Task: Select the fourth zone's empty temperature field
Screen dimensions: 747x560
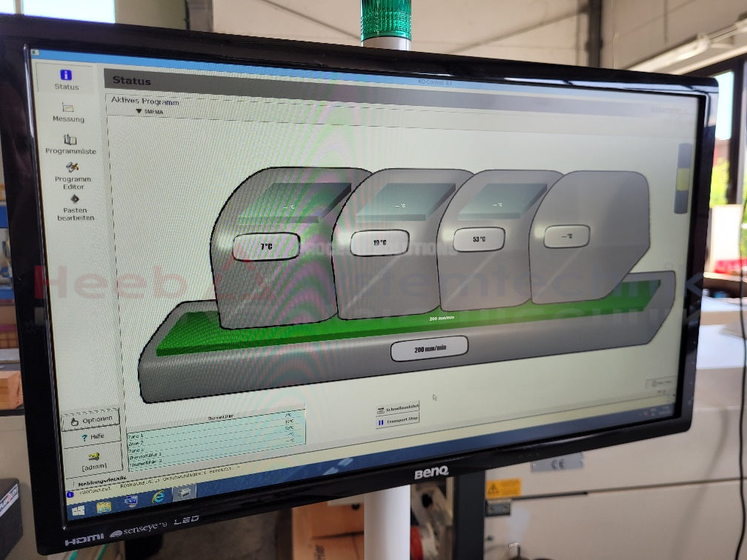Action: pos(566,236)
